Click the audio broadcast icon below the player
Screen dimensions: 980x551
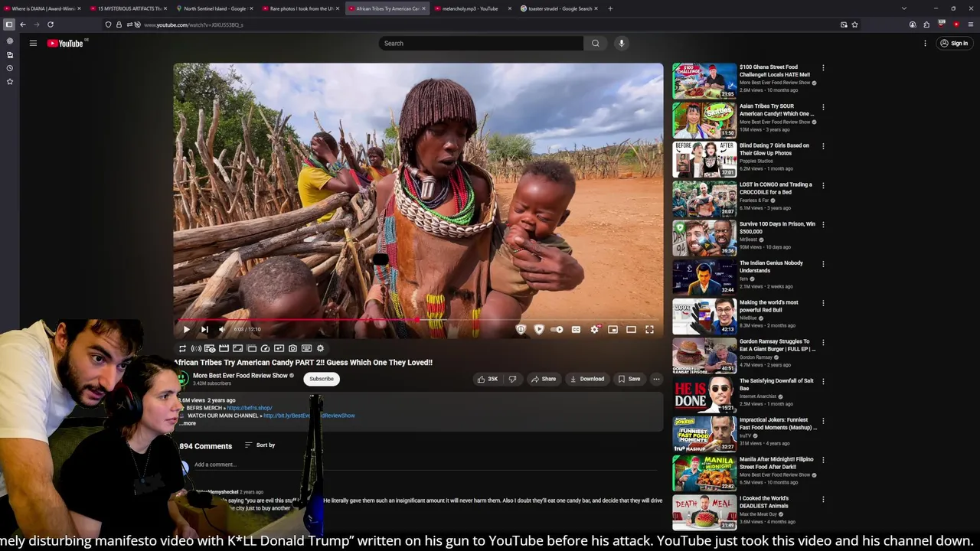coord(196,348)
